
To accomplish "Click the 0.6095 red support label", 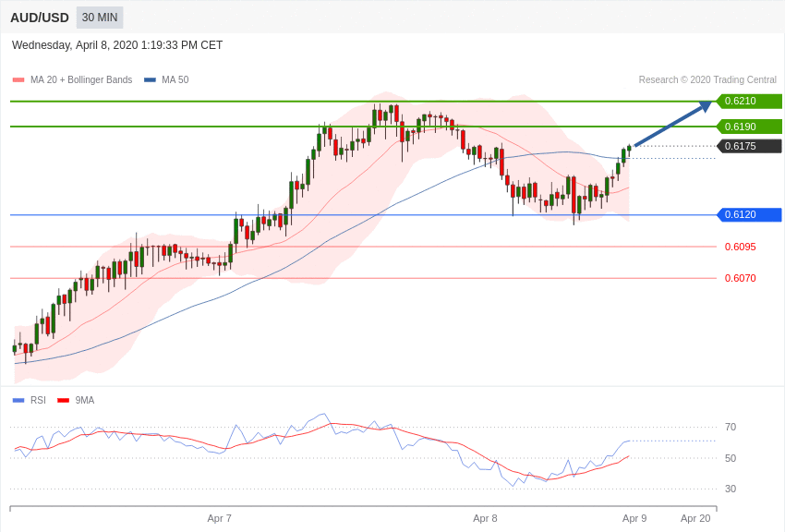I will coord(741,247).
